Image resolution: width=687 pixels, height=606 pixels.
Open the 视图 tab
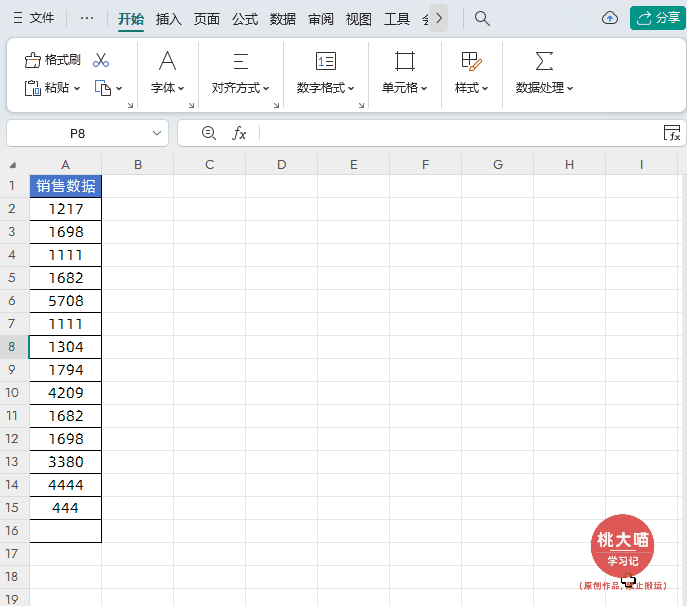[358, 19]
